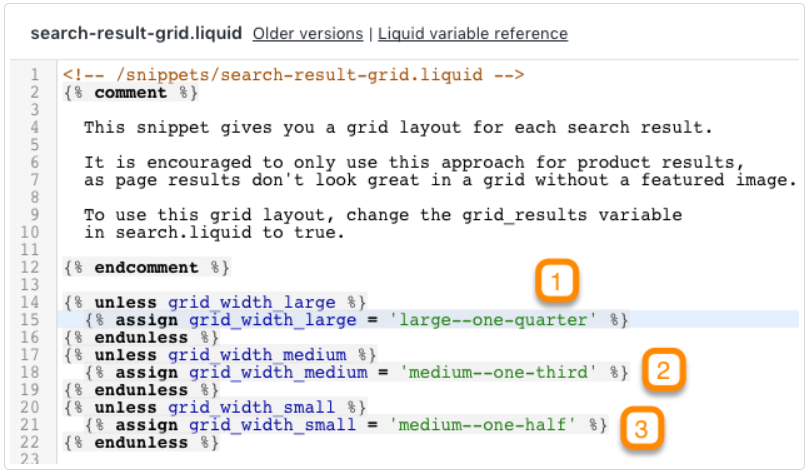The image size is (811, 476).
Task: Click the unless grid_width_small statement
Action: [x=215, y=407]
